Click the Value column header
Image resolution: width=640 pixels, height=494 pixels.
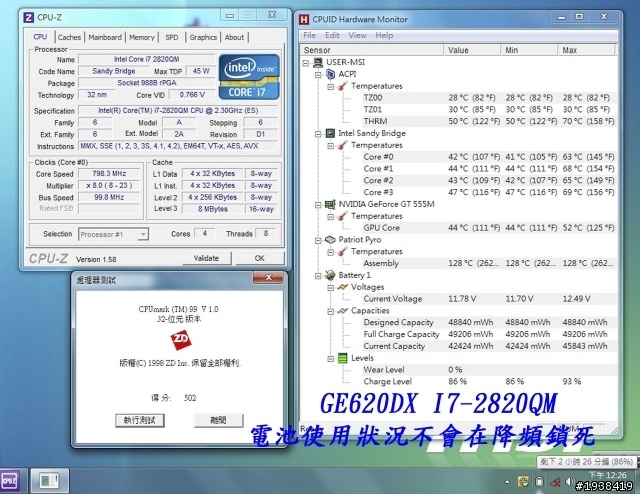pos(472,50)
